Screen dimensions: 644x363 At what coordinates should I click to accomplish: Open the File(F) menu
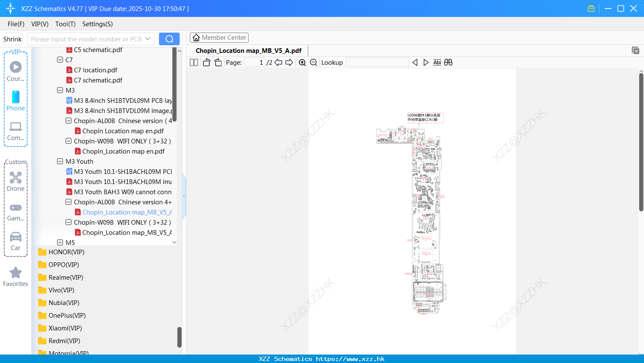(x=16, y=24)
